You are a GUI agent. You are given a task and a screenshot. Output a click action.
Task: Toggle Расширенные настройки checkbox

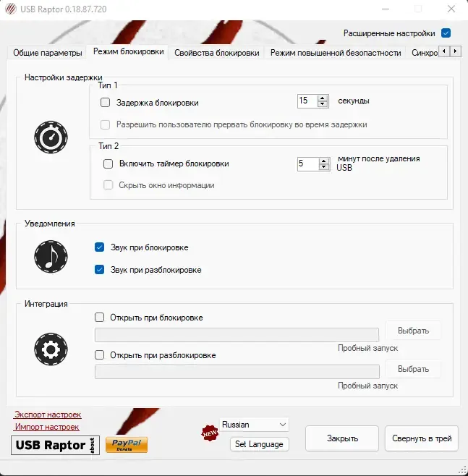446,33
